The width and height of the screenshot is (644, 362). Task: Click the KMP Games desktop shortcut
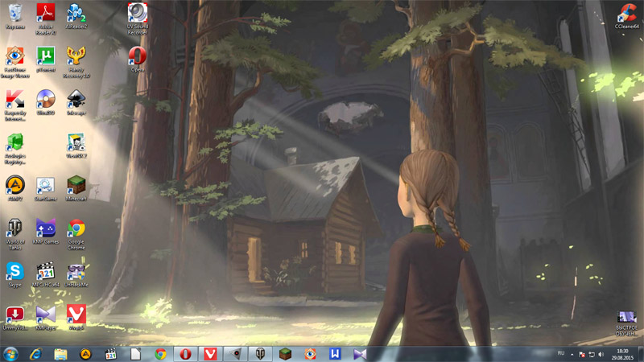pyautogui.click(x=46, y=232)
